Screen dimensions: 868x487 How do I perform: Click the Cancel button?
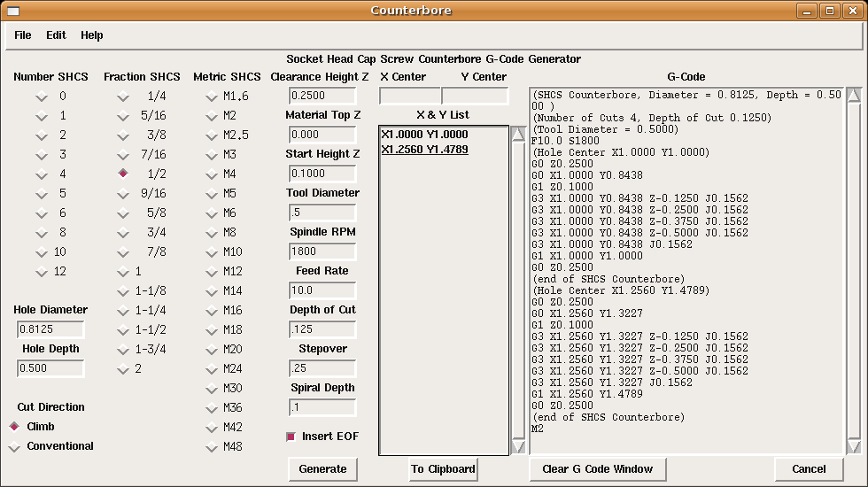pos(809,469)
